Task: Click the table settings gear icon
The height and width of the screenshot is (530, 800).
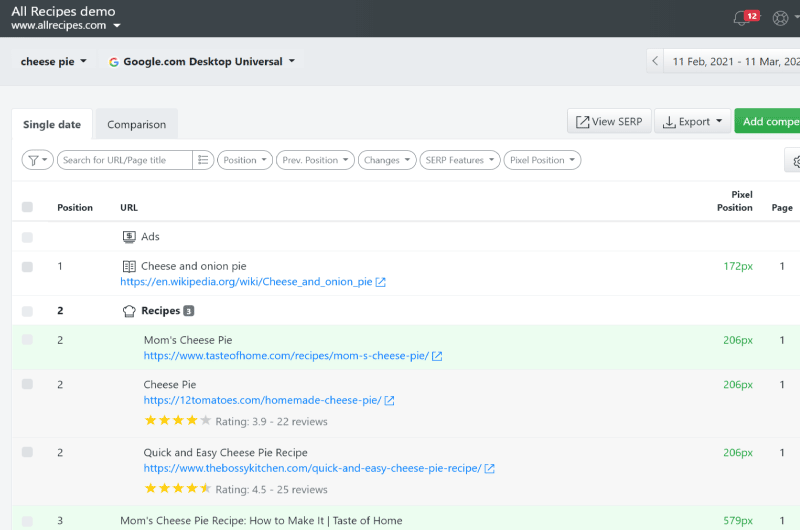Action: (794, 161)
